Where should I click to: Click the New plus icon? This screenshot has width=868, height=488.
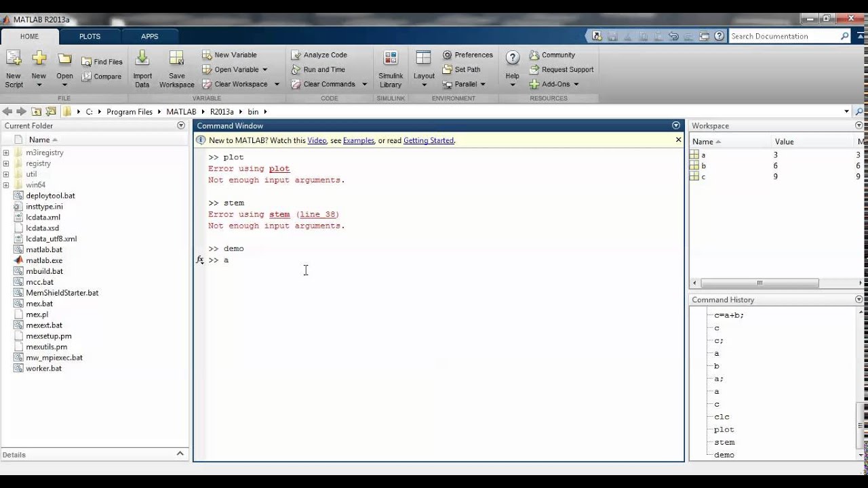coord(39,58)
